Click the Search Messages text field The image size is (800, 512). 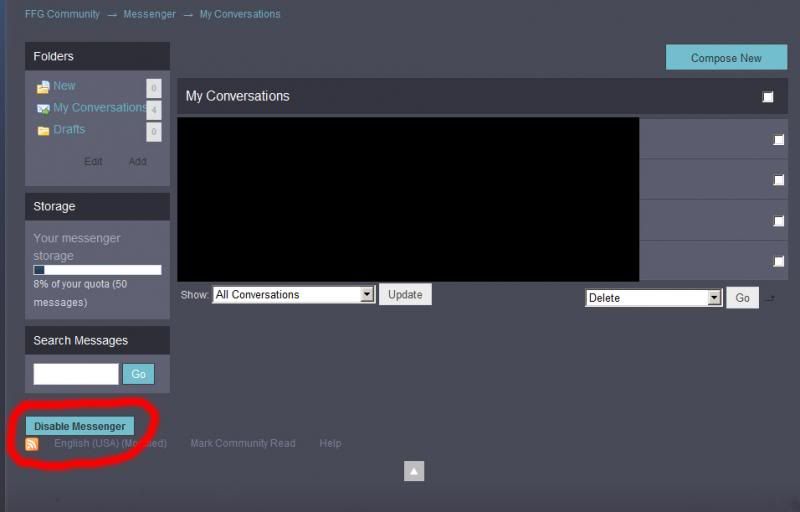click(x=76, y=374)
